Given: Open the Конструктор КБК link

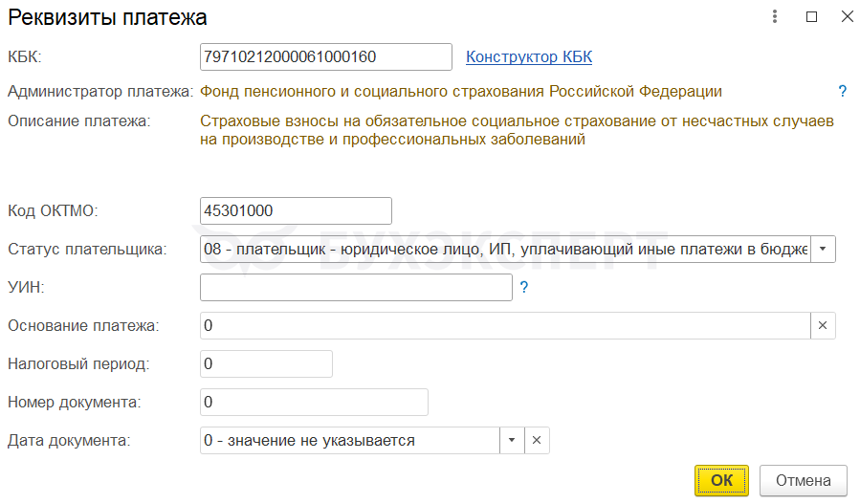Looking at the screenshot, I should tap(529, 56).
